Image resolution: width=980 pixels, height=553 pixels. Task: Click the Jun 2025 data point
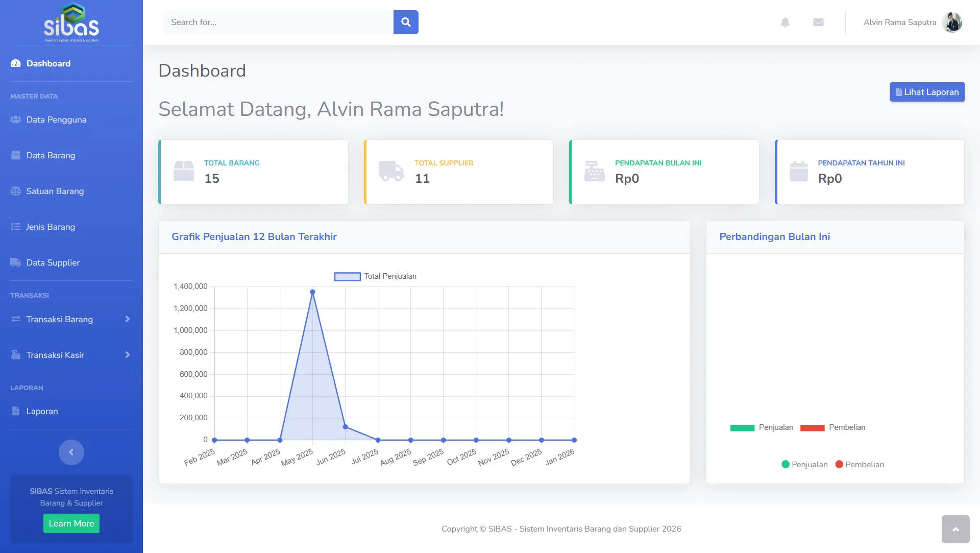(345, 426)
